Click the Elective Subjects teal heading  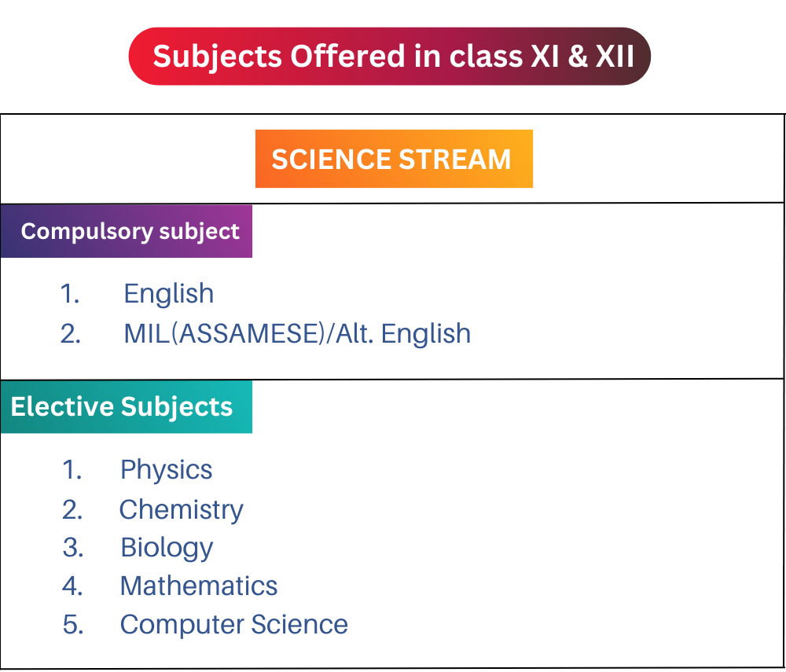tap(127, 406)
